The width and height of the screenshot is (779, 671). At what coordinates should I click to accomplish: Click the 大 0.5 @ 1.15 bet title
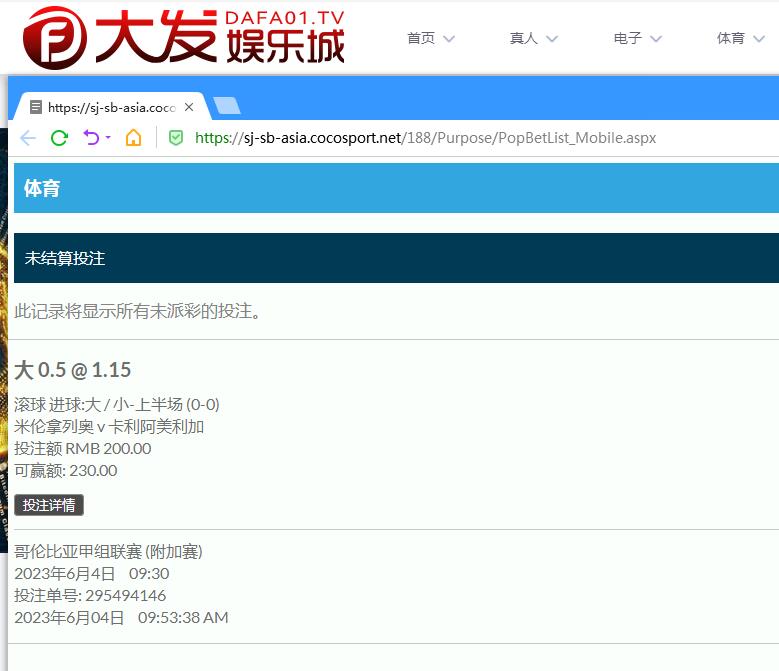tap(72, 370)
